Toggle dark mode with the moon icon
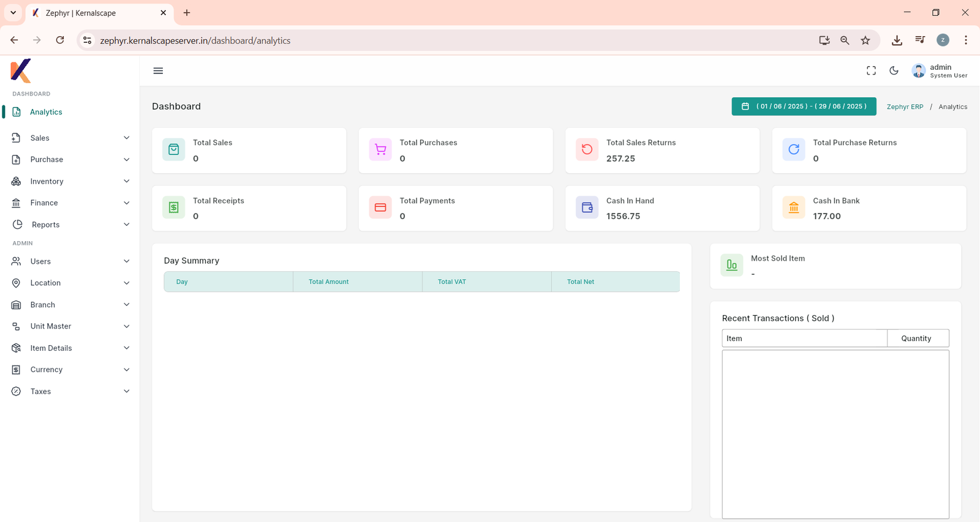Image resolution: width=980 pixels, height=522 pixels. point(894,71)
